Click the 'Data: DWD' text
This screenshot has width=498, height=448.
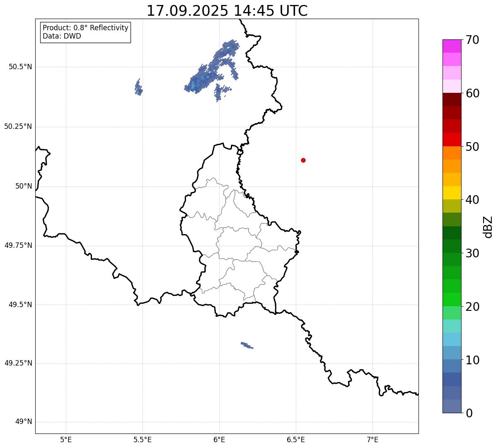pyautogui.click(x=62, y=36)
